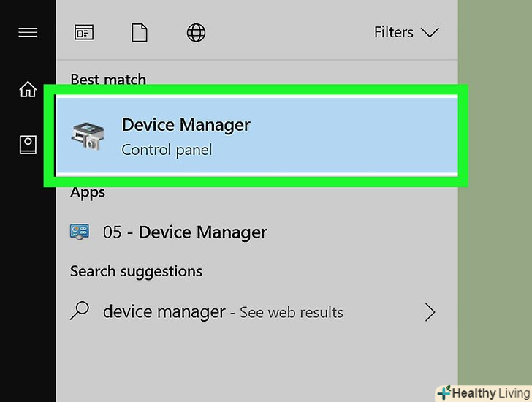Filter results by Web globe icon
532x402 pixels.
(x=196, y=32)
